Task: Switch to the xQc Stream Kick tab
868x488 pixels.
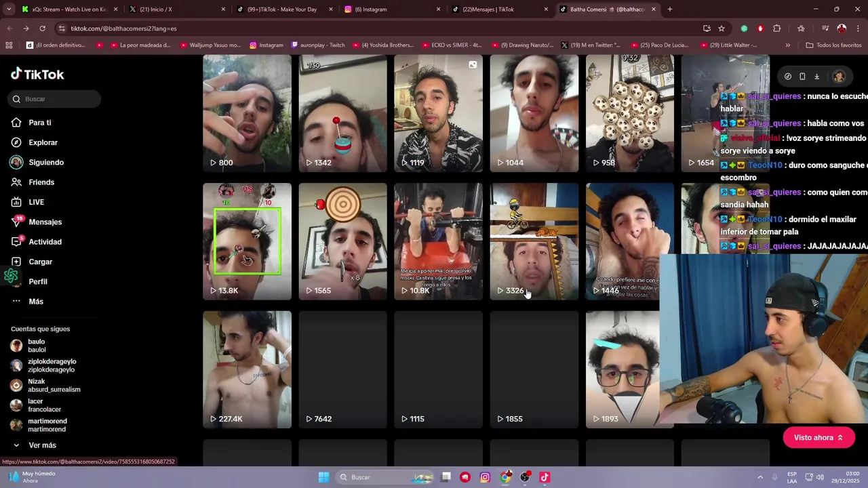Action: pos(68,9)
